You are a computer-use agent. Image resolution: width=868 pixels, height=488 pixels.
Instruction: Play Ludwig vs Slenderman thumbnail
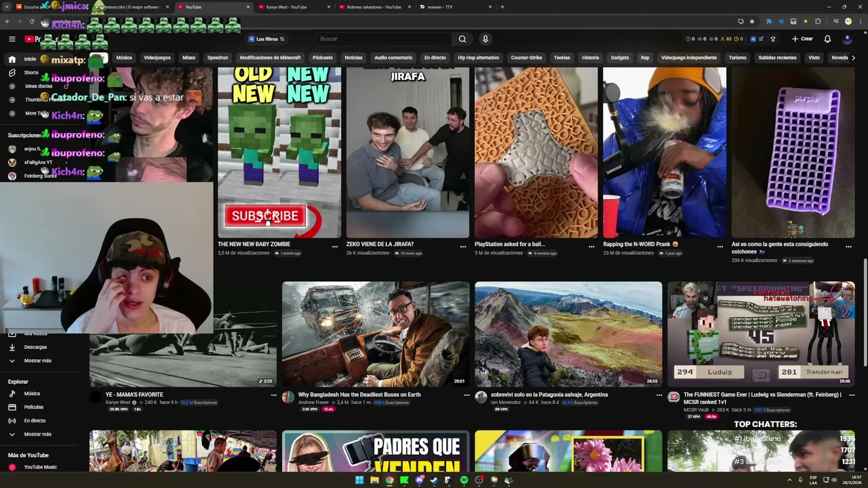761,334
